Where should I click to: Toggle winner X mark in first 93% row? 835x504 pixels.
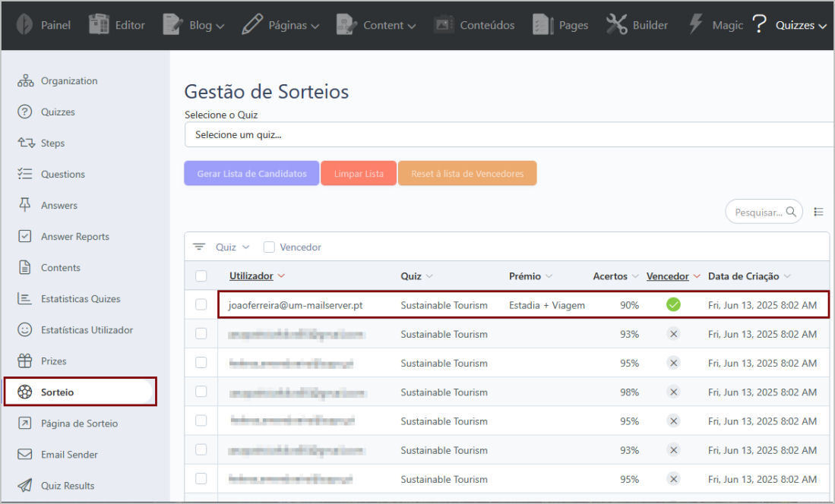pos(673,334)
